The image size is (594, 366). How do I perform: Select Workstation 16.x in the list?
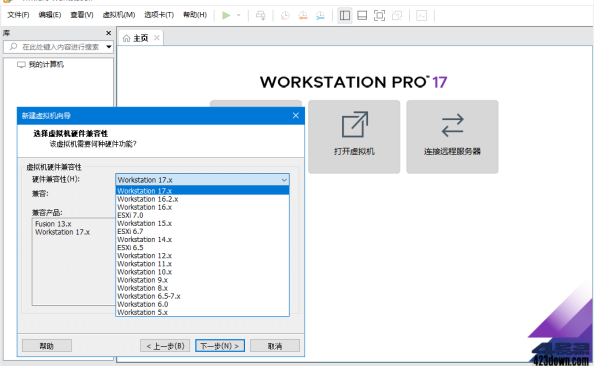coord(202,207)
